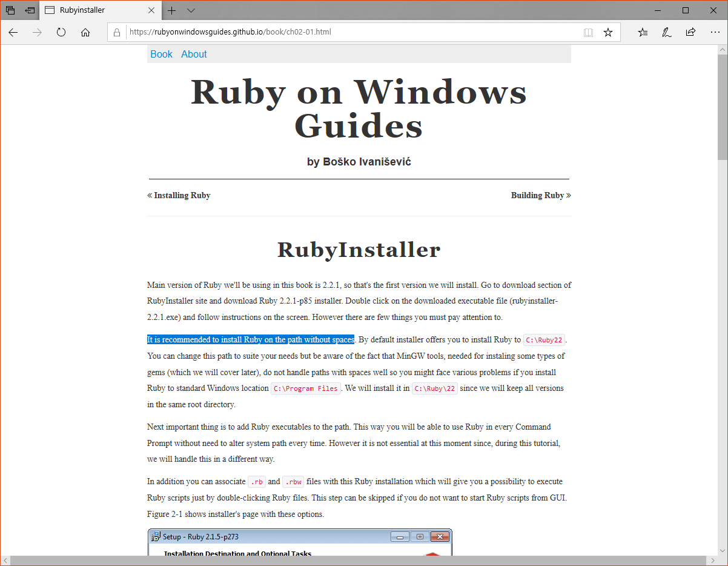728x566 pixels.
Task: Click the C:\Program Files code snippet
Action: coord(305,388)
